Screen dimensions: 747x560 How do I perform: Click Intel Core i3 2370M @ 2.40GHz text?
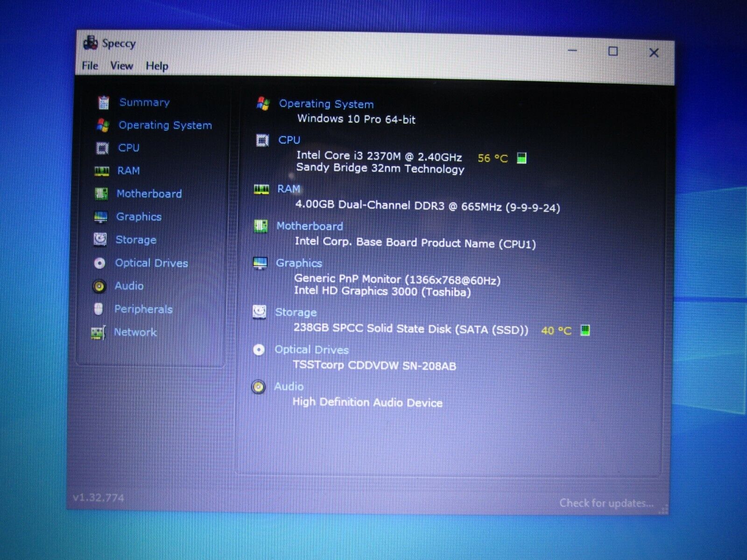379,156
